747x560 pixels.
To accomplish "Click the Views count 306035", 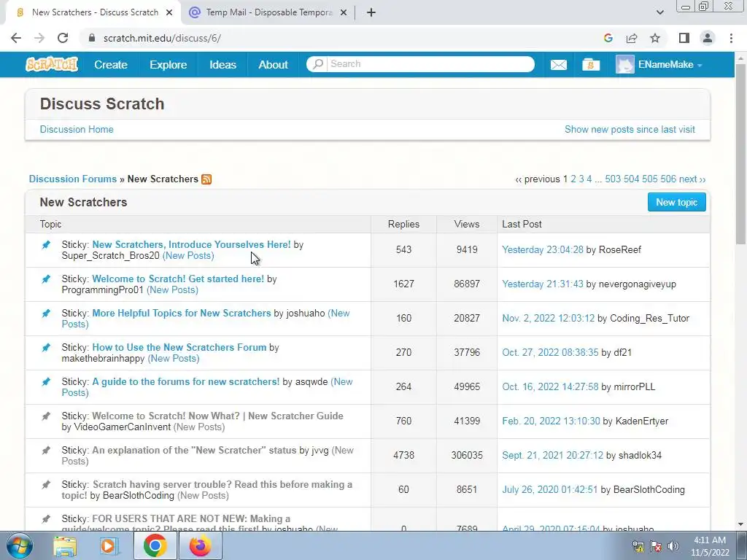I will pyautogui.click(x=467, y=455).
